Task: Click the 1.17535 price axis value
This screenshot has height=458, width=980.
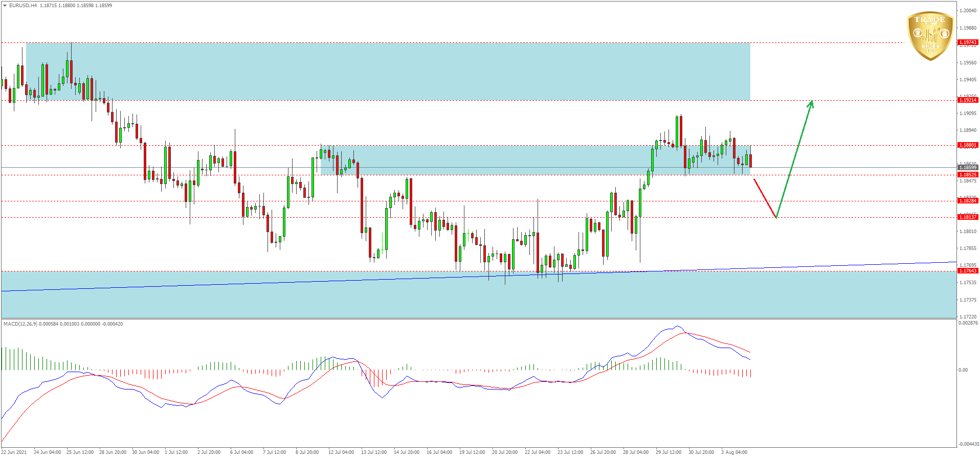Action: pos(968,283)
